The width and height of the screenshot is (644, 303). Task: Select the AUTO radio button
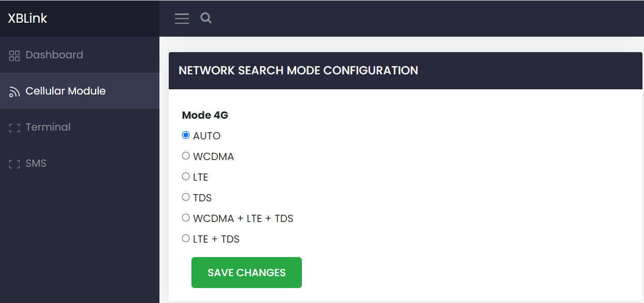point(186,135)
